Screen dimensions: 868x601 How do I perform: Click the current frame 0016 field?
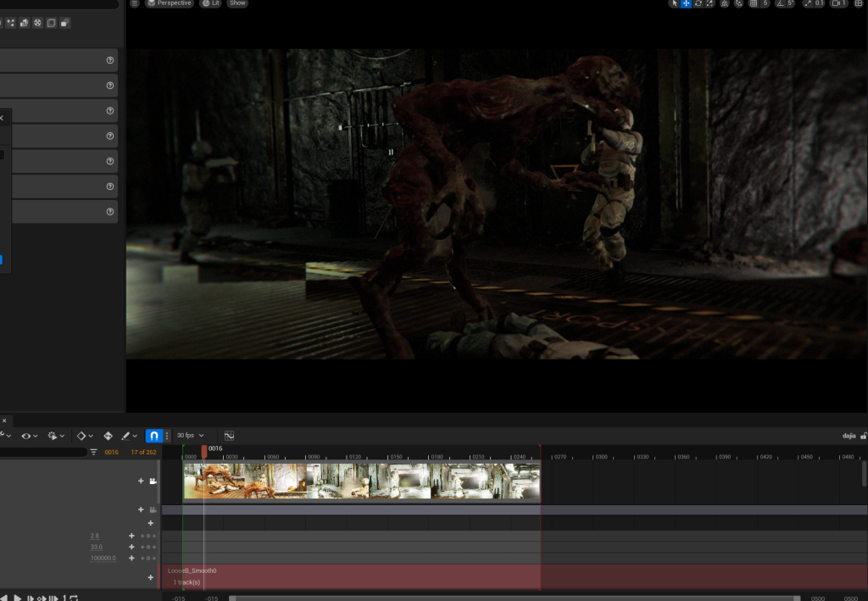click(111, 452)
